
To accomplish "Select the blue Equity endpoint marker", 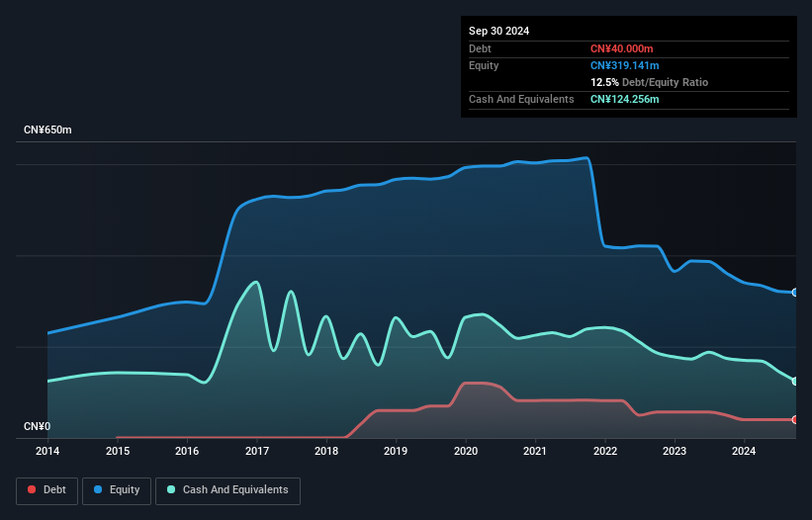I will [795, 293].
